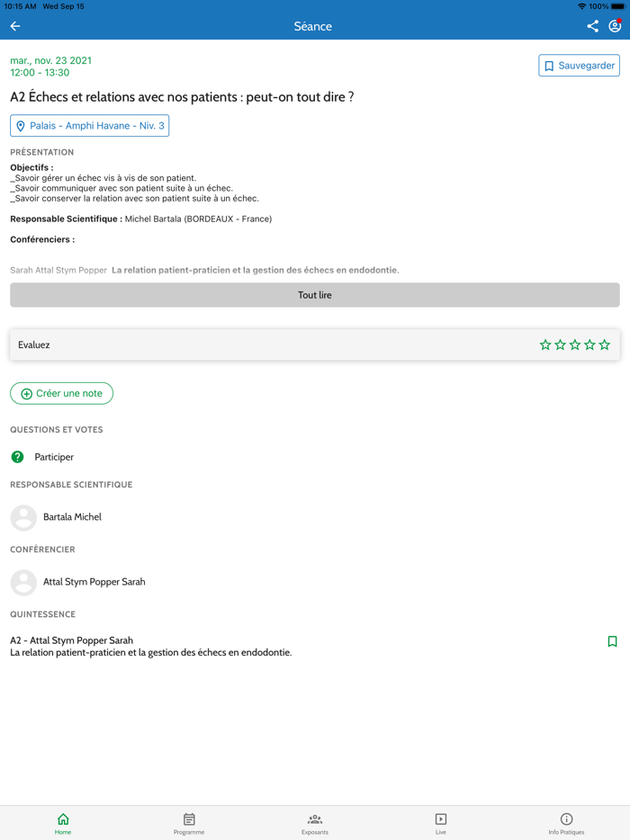Tap the location pin icon for Palais
Viewport: 630px width, 840px height.
(21, 126)
